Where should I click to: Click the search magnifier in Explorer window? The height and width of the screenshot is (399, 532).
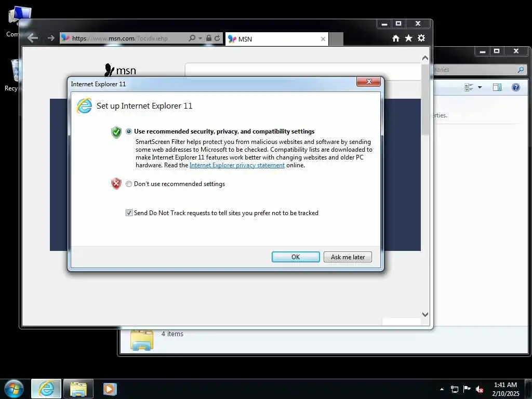click(x=521, y=70)
